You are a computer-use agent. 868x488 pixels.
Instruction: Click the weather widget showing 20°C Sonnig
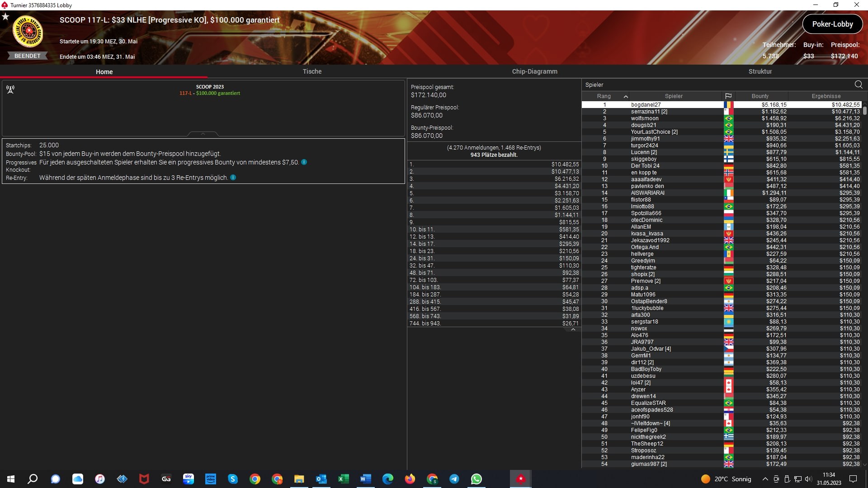click(726, 479)
